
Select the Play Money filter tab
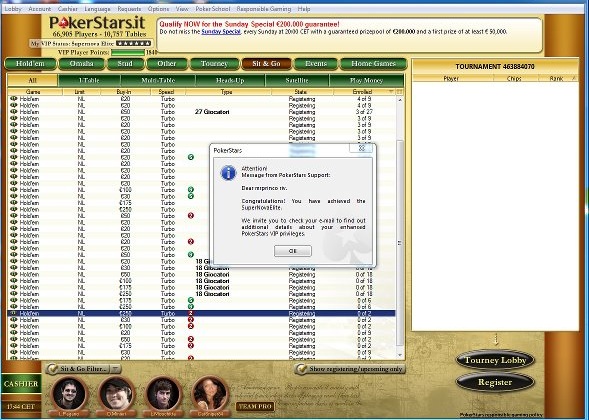click(366, 80)
